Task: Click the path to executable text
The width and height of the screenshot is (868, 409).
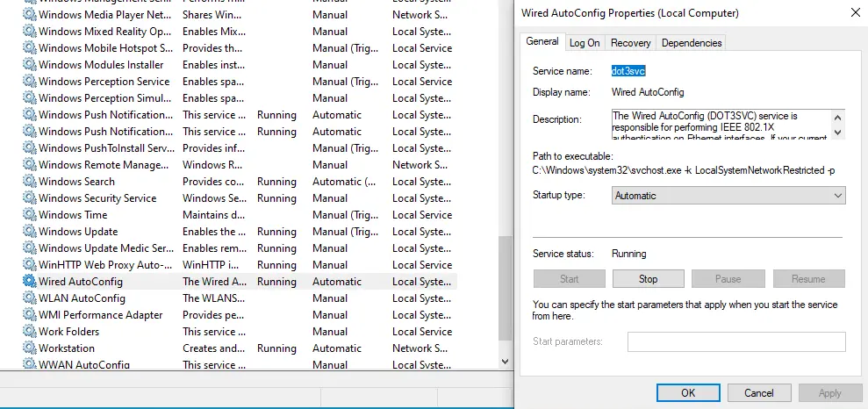Action: pyautogui.click(x=685, y=170)
